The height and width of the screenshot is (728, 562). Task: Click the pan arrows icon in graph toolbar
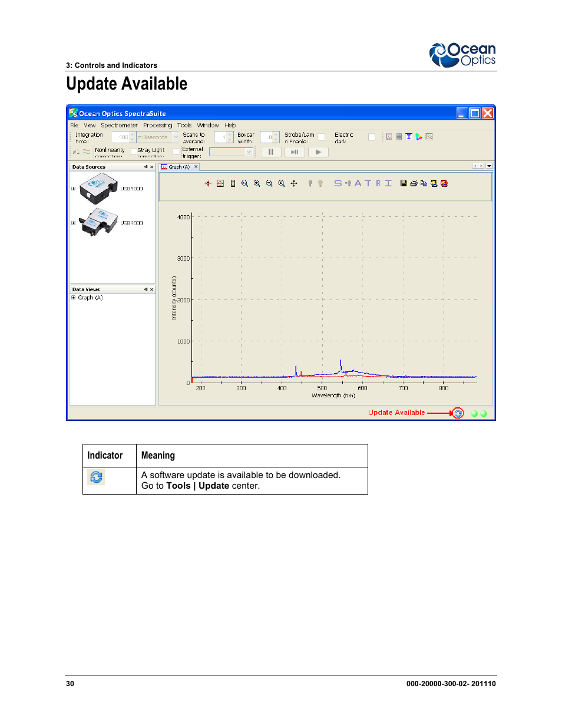click(x=294, y=183)
